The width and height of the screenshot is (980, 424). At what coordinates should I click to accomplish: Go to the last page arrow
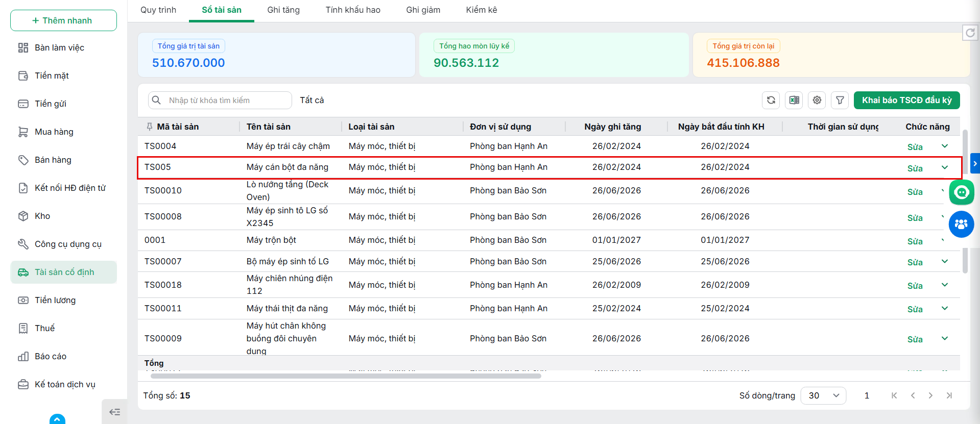click(x=949, y=395)
